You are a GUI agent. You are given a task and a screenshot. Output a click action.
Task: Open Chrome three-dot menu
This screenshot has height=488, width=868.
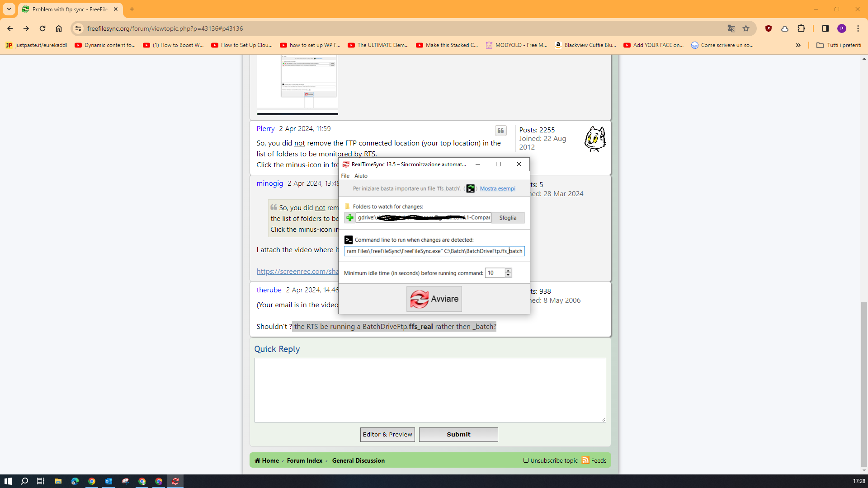858,28
